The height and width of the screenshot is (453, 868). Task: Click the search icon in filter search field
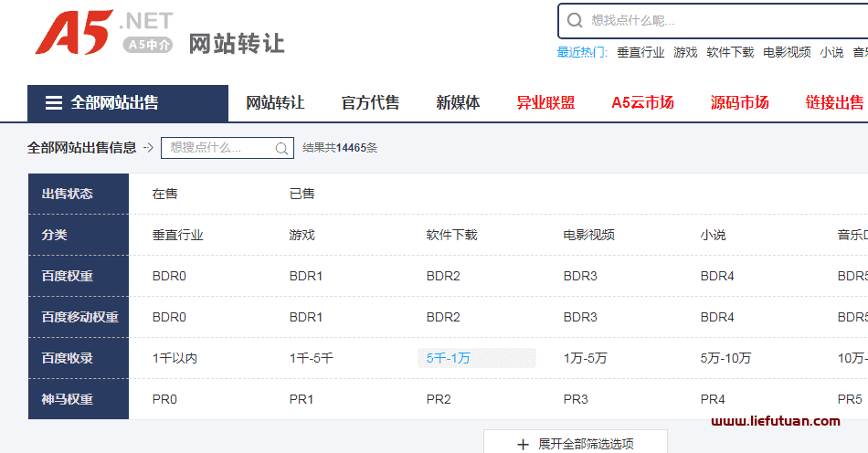(x=281, y=148)
